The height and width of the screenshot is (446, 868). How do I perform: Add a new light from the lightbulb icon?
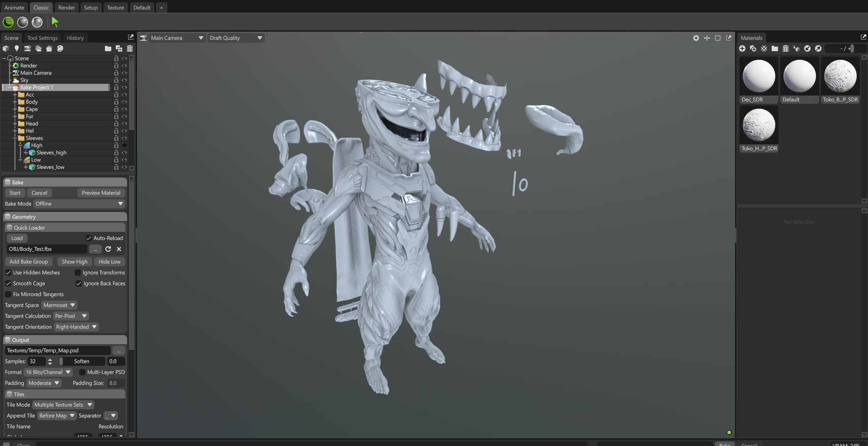[x=17, y=48]
